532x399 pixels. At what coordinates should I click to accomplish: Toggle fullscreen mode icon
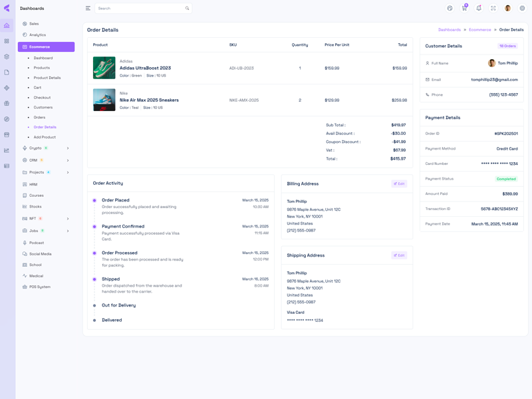pos(493,9)
